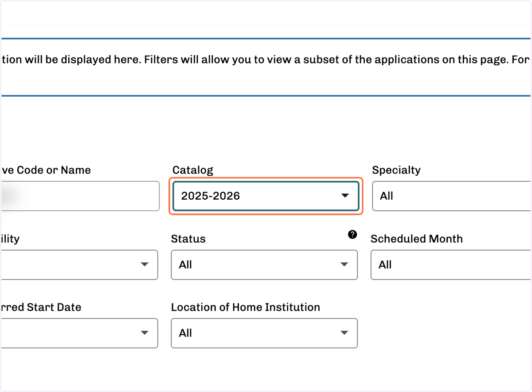Open the Scheduled Month dropdown
The image size is (532, 392).
click(x=451, y=264)
